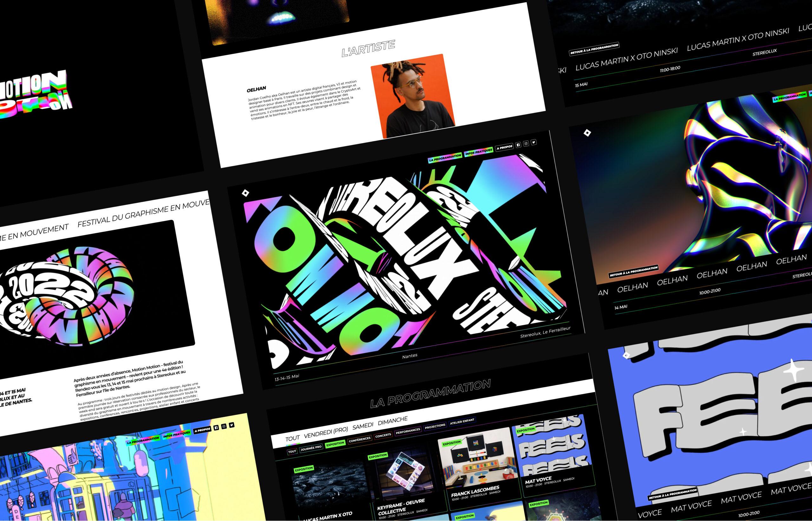
Task: Click the diamond logo on the Oelhan artwork page
Action: 587,133
